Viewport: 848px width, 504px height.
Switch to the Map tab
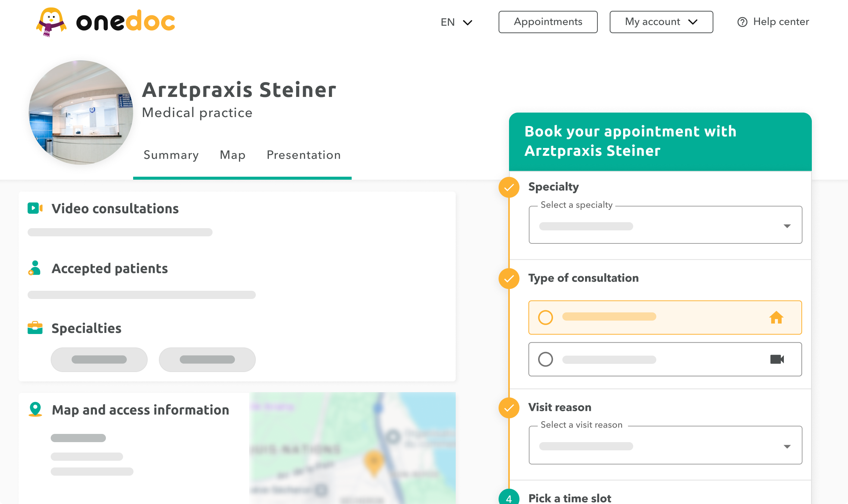pos(232,155)
